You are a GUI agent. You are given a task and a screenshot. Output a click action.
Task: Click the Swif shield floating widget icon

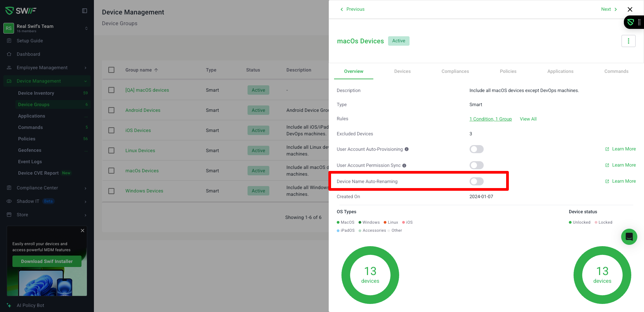(631, 23)
